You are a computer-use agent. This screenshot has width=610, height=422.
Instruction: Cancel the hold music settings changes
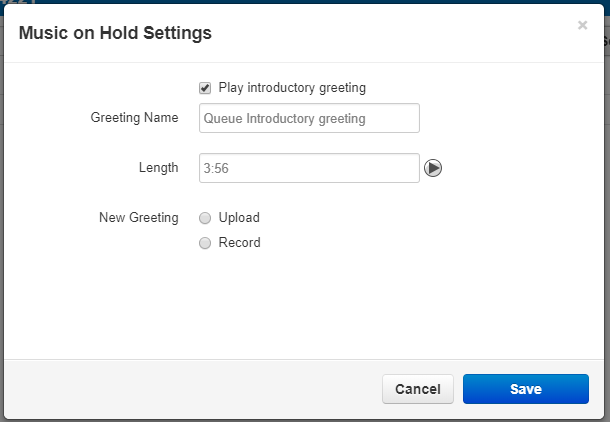click(x=418, y=389)
